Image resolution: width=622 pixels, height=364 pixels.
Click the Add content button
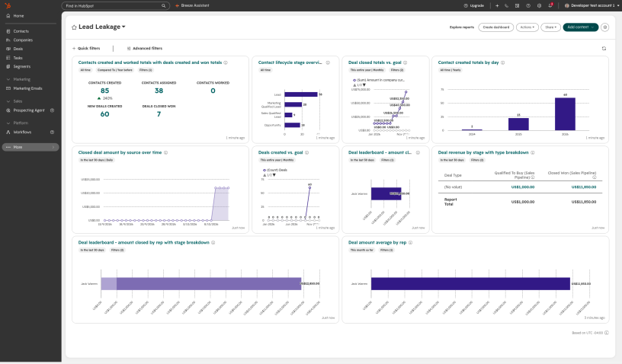(x=580, y=27)
